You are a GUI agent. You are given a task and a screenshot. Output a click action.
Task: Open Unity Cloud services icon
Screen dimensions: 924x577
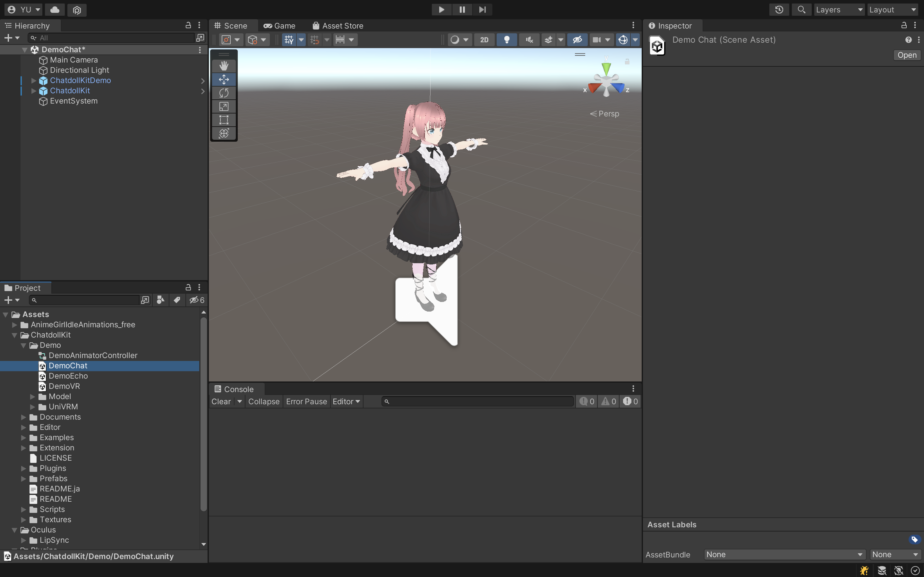click(x=55, y=10)
